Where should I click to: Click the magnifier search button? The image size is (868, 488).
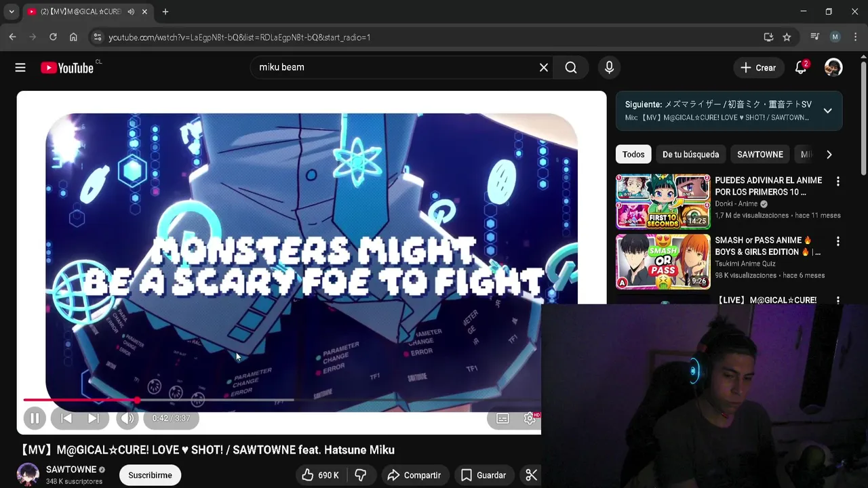tap(571, 67)
